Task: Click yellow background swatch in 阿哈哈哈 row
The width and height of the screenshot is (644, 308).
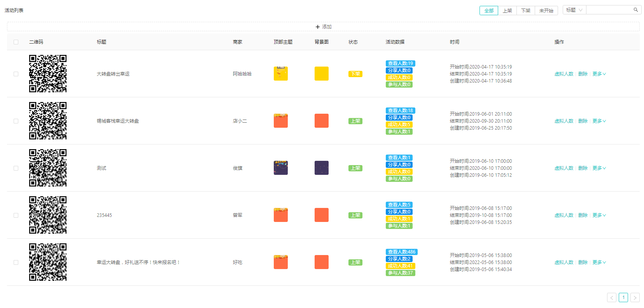Action: [x=322, y=74]
